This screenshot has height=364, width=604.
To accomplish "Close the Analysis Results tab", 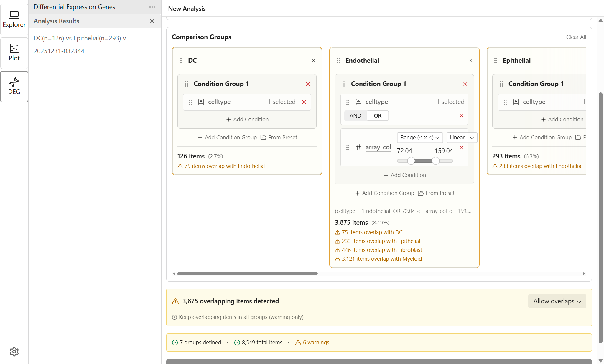I will pos(152,21).
